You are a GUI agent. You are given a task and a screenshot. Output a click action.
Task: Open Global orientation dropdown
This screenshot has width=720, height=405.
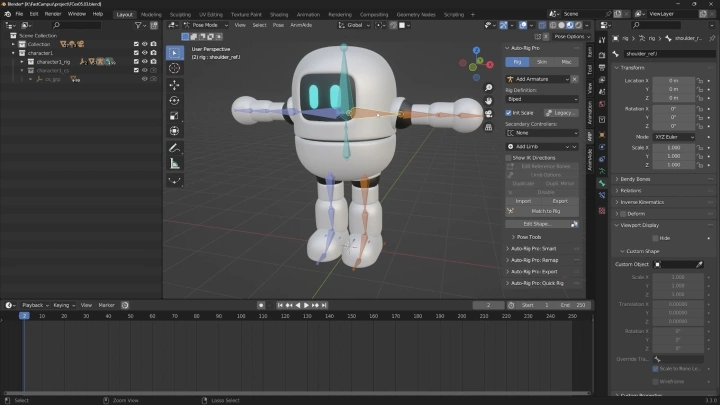click(x=354, y=25)
